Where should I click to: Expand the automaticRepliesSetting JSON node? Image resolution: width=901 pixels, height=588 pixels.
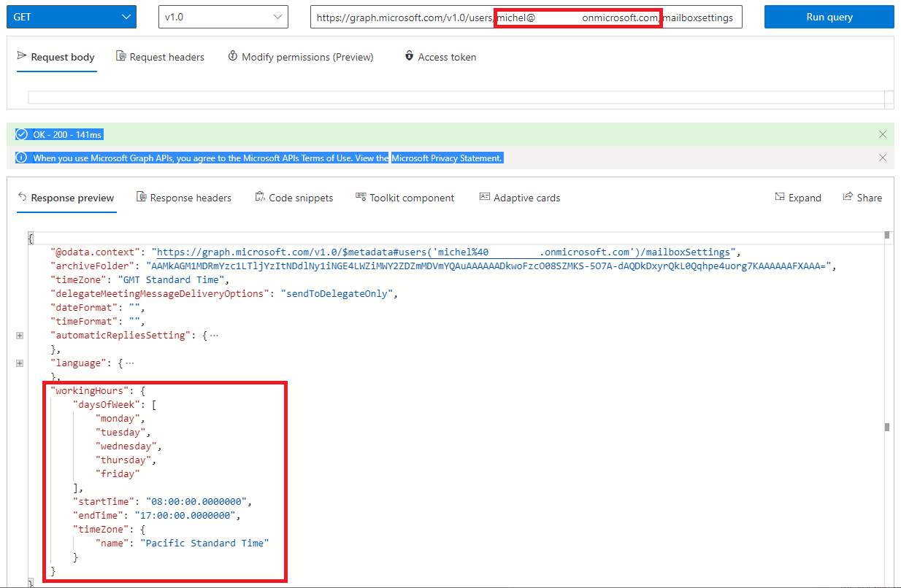(19, 335)
